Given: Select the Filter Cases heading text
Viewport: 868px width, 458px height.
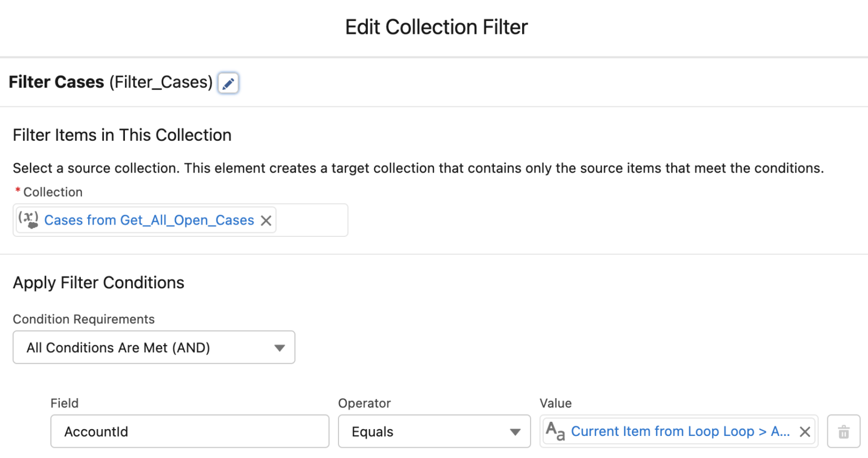Looking at the screenshot, I should tap(56, 82).
